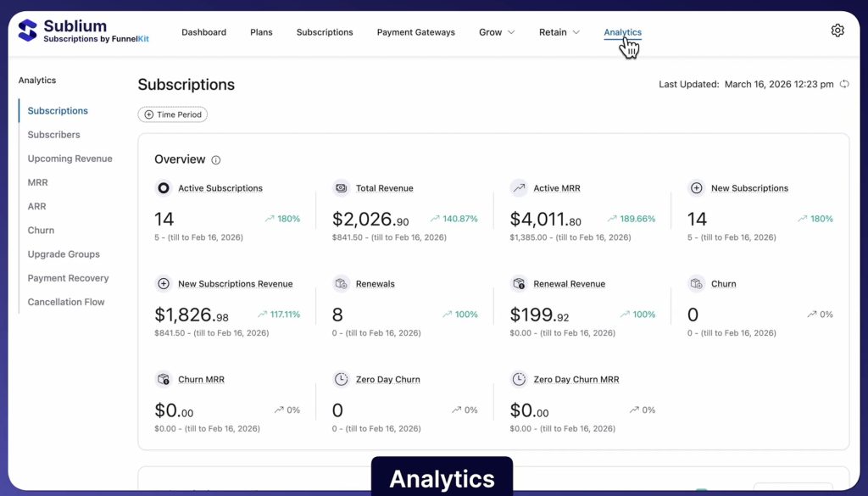
Task: Click the info icon beside Overview
Action: [x=216, y=160]
